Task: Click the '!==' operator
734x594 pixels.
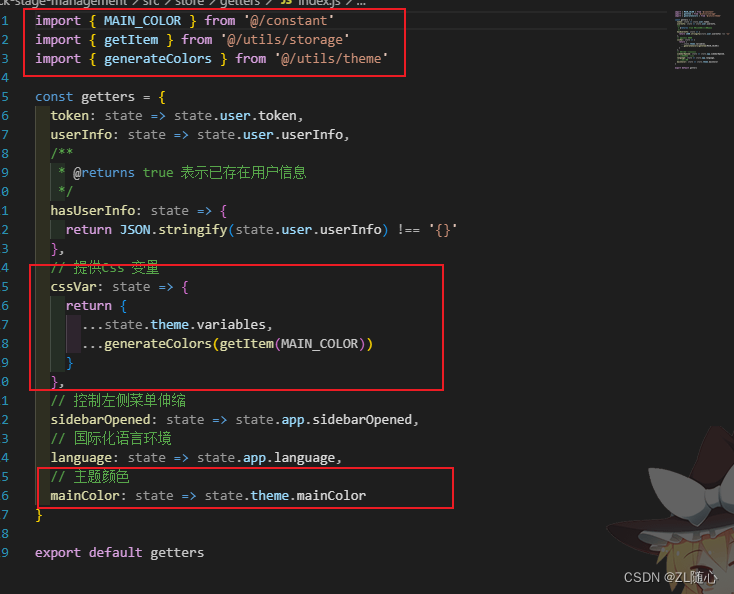Action: (x=409, y=230)
